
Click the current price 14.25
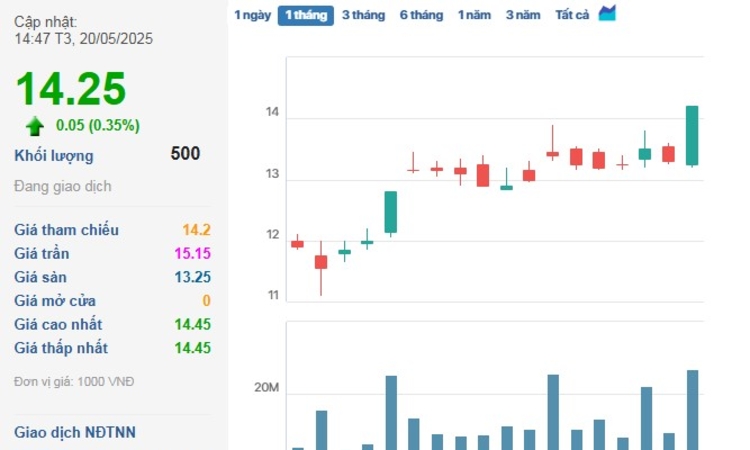(70, 88)
